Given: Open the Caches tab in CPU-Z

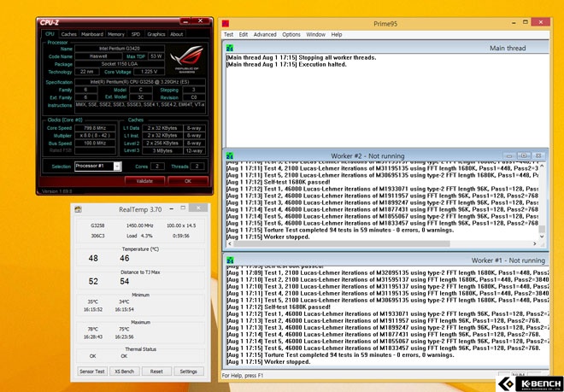Looking at the screenshot, I should [68, 34].
